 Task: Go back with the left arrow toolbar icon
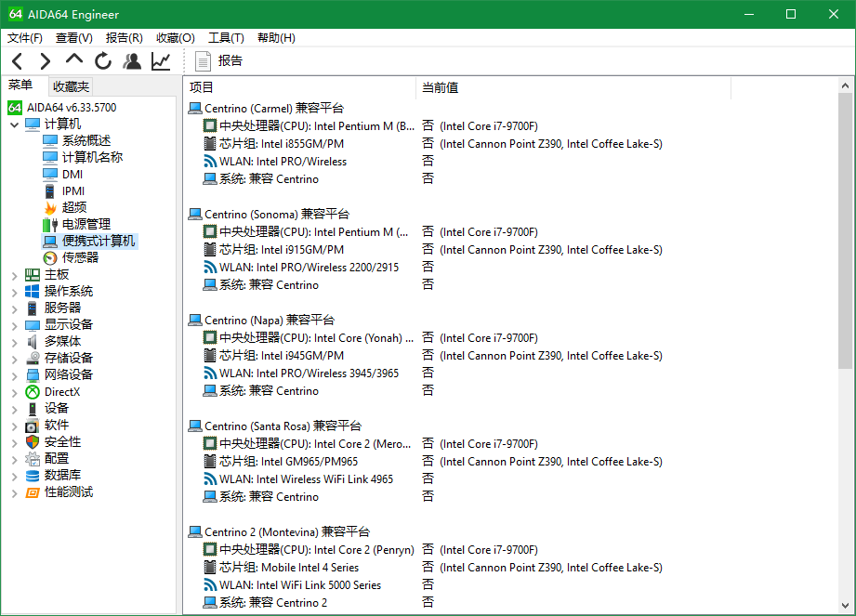pos(17,61)
